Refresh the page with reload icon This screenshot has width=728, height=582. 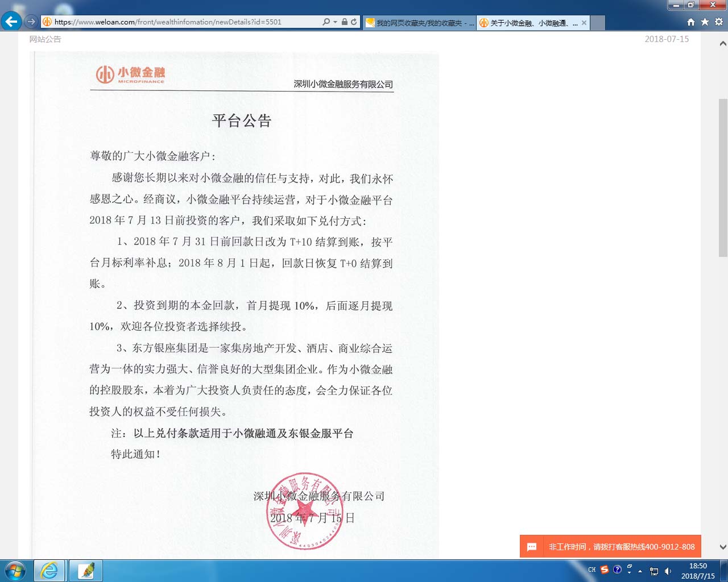(354, 22)
